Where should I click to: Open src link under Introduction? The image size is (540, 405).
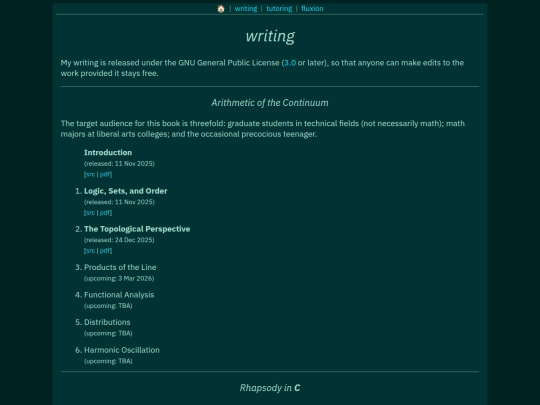point(90,174)
